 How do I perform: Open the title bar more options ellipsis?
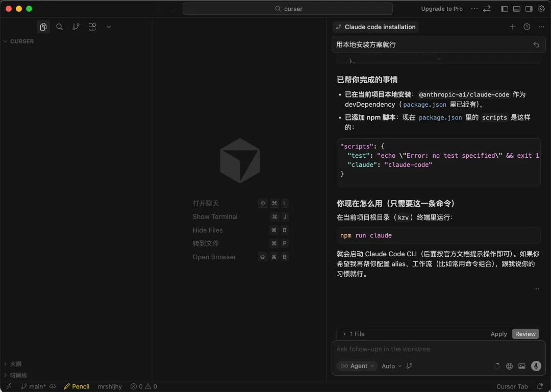(x=474, y=9)
